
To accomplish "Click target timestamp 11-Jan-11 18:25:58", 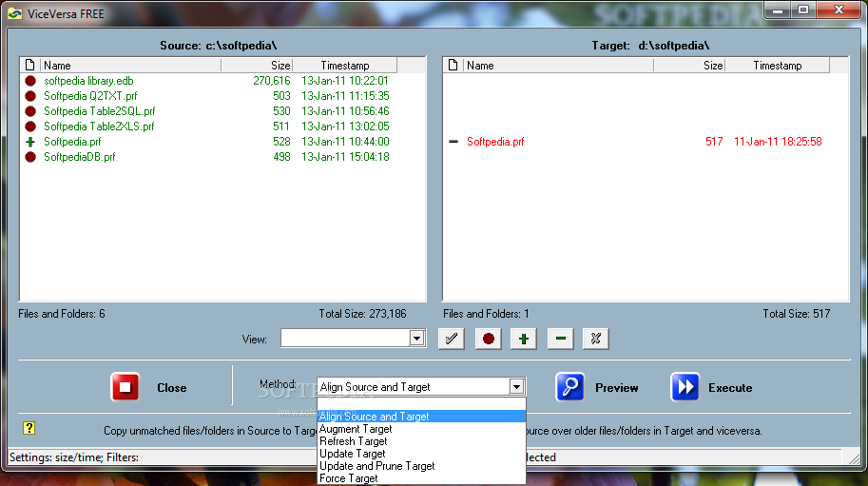I will tap(778, 142).
